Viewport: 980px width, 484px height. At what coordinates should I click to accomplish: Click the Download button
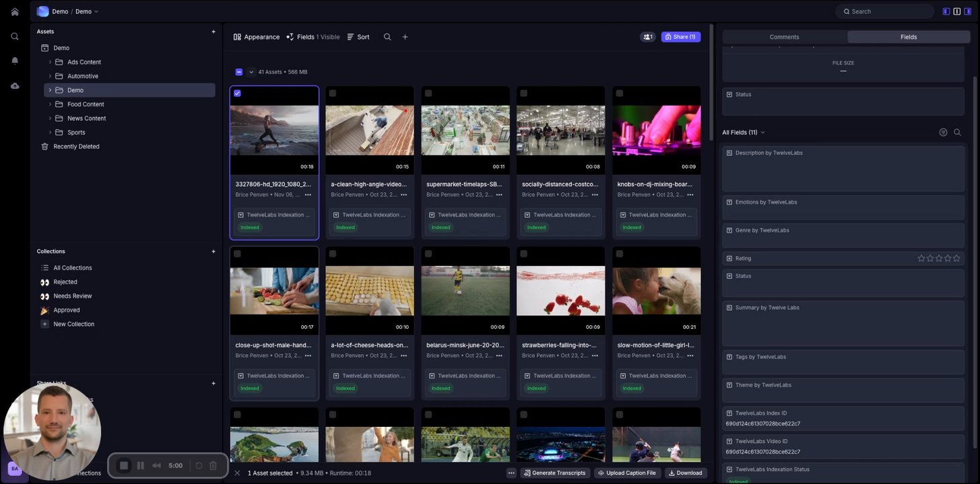click(686, 473)
